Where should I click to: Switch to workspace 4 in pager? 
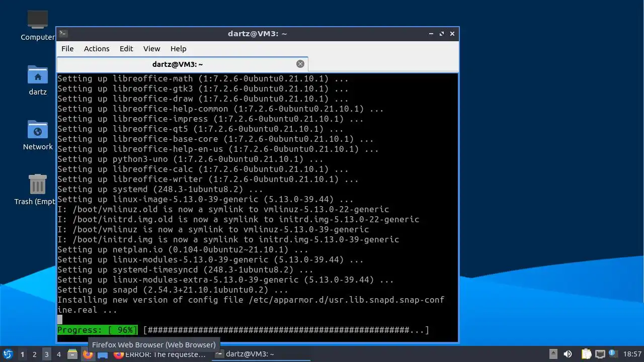tap(58, 354)
